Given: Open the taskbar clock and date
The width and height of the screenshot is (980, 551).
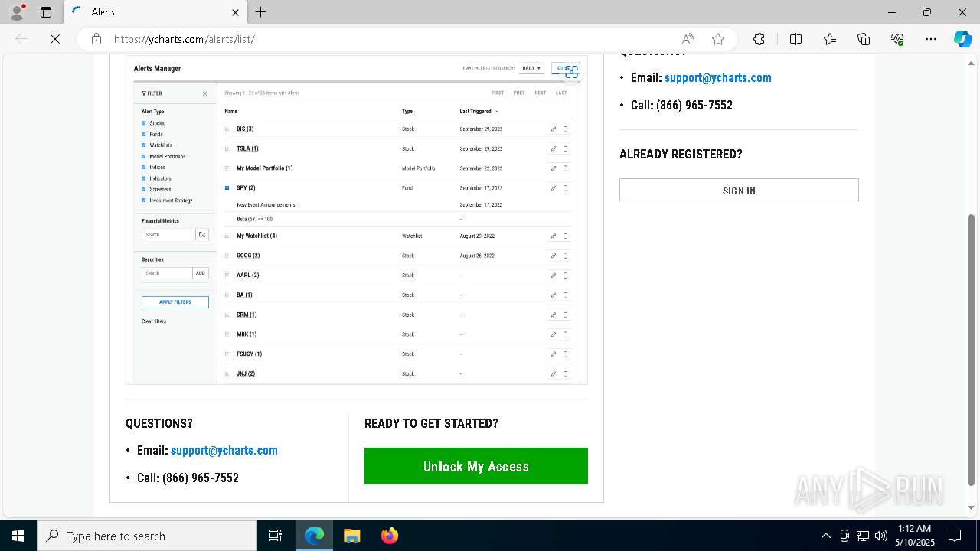Looking at the screenshot, I should pos(913,536).
